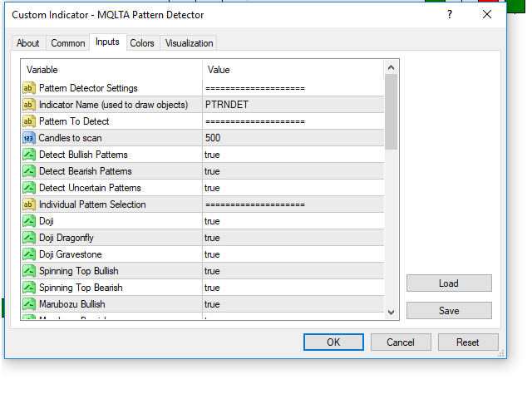Select the Spinning Top Bearish label
The image size is (532, 399).
click(81, 288)
